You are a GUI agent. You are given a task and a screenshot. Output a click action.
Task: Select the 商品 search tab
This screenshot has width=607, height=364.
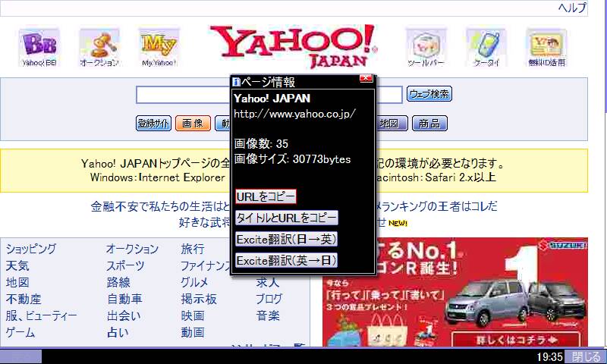pyautogui.click(x=429, y=124)
